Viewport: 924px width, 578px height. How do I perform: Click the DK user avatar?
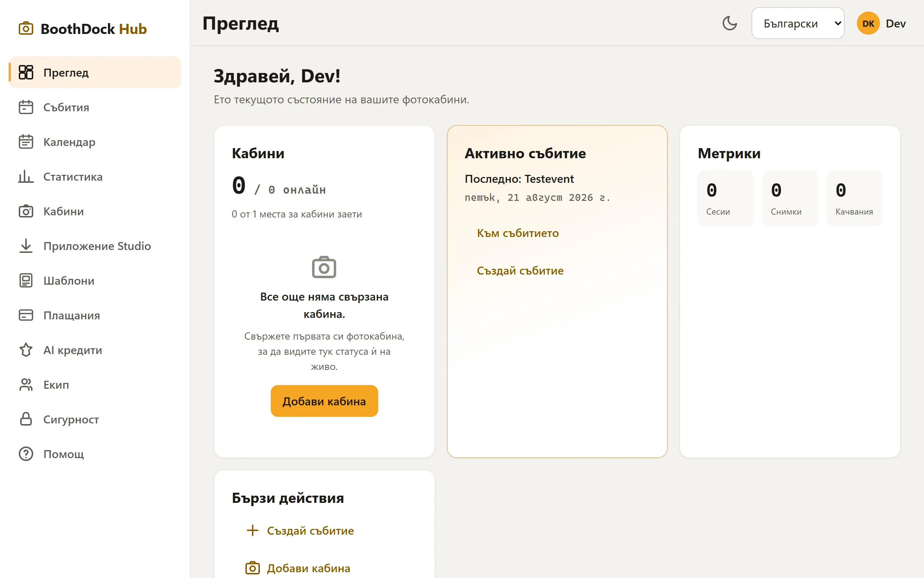coord(868,23)
